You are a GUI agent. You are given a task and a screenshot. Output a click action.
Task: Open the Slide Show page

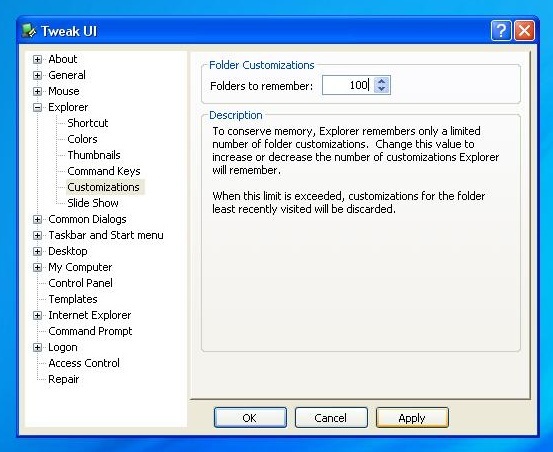point(93,203)
